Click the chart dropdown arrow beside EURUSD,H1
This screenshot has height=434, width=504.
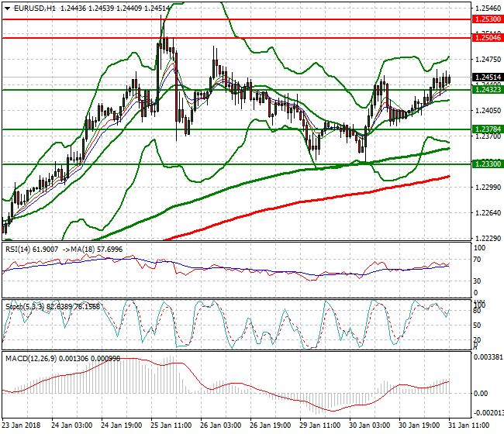point(6,8)
